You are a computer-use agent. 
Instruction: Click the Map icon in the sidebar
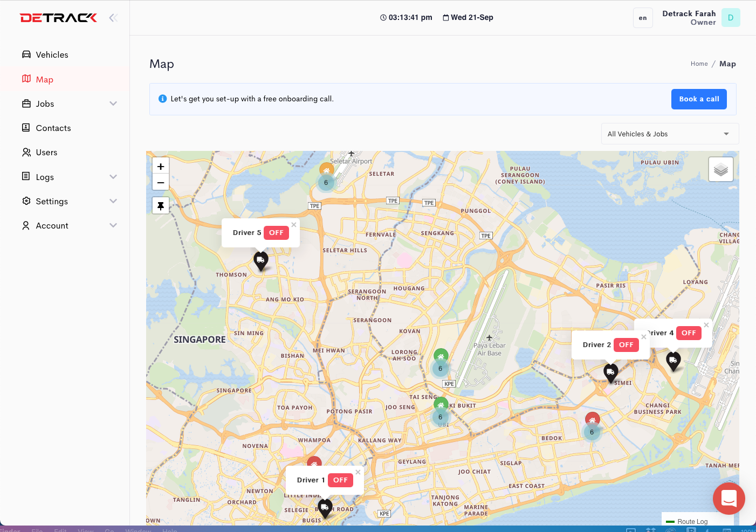click(26, 79)
